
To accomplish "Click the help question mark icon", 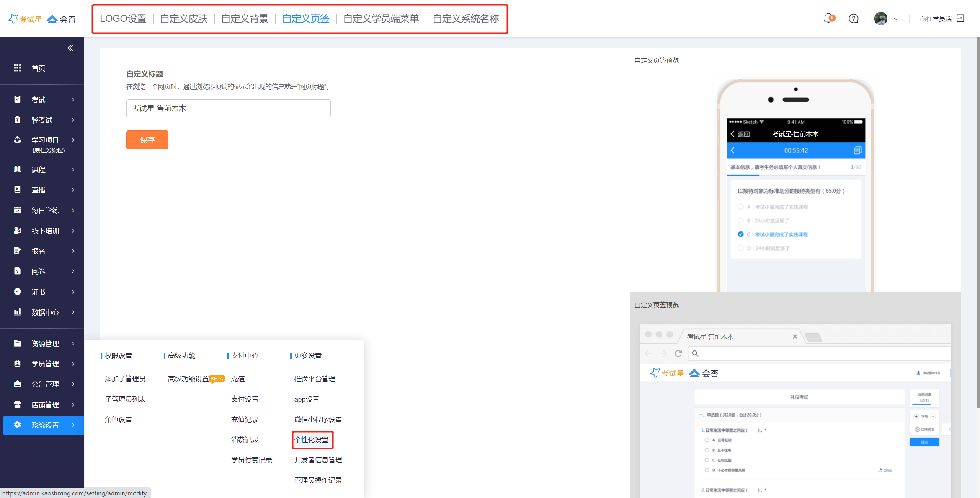I will (x=853, y=18).
